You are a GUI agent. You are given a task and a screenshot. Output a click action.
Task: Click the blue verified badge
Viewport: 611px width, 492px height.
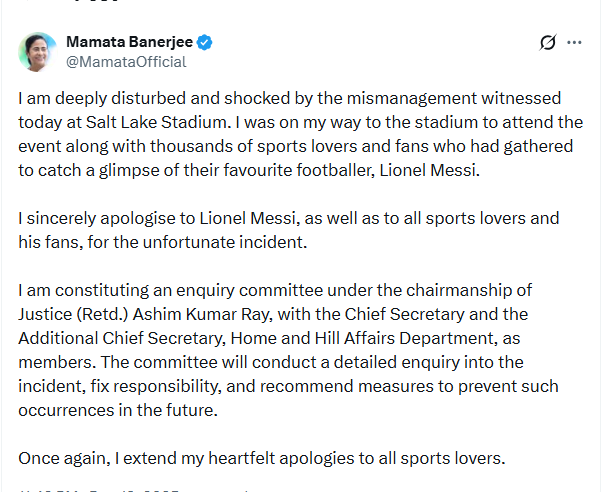(x=204, y=42)
